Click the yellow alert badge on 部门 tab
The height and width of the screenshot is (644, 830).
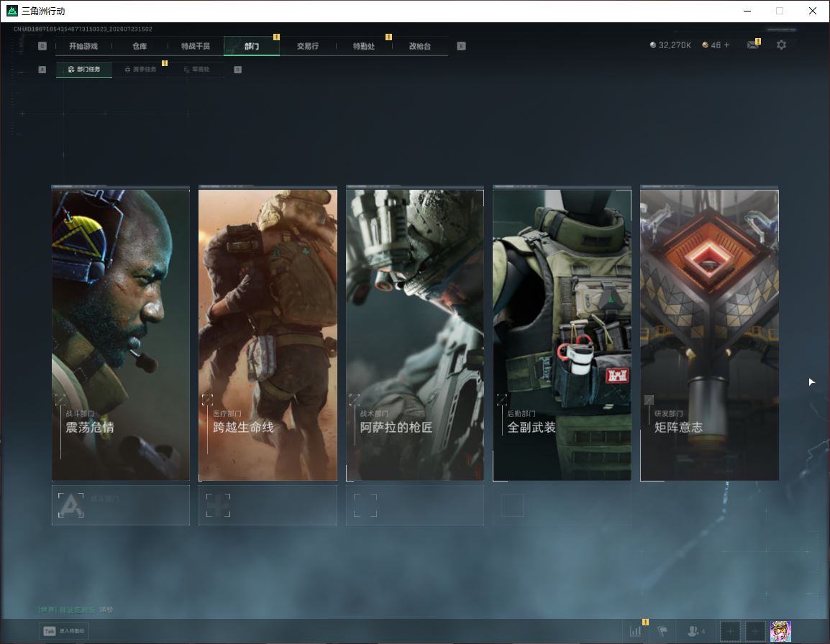[276, 37]
